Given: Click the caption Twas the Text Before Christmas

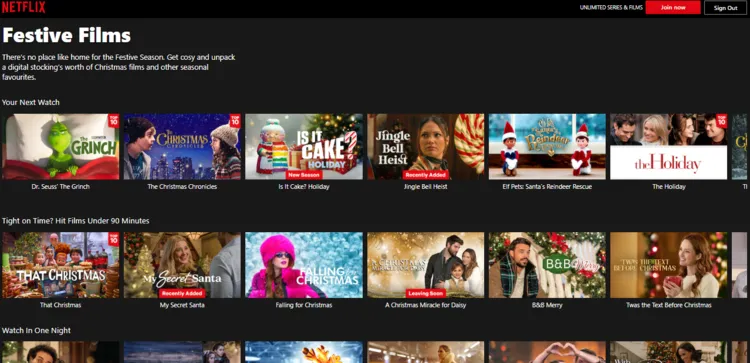Looking at the screenshot, I should [x=669, y=305].
